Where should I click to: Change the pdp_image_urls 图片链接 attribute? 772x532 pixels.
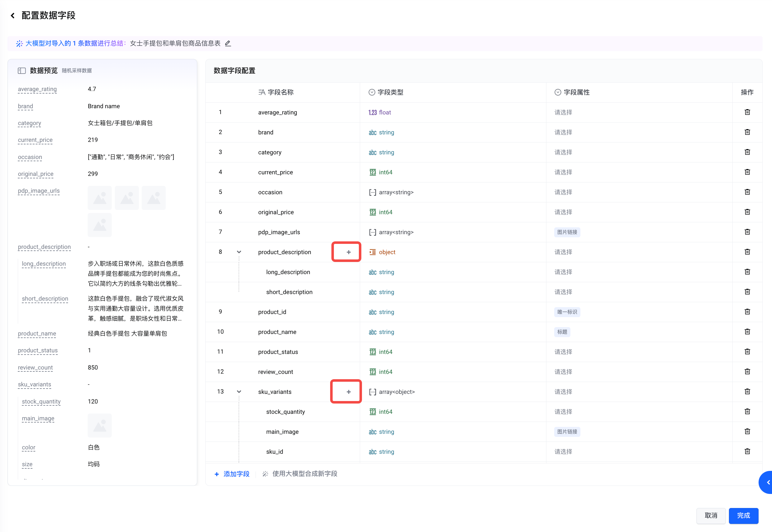[x=567, y=232]
